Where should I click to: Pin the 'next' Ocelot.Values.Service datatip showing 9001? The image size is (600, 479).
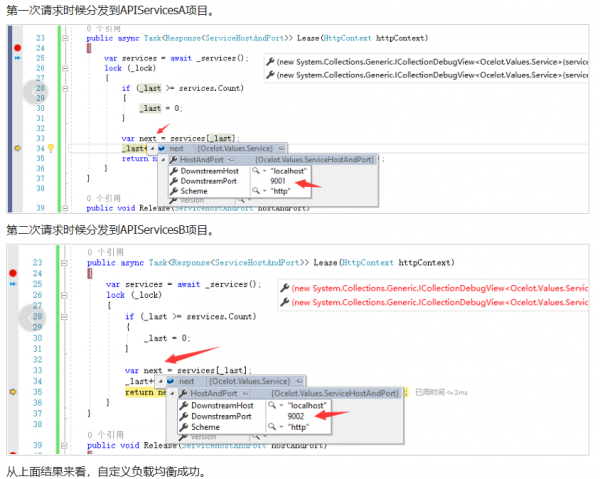(x=281, y=148)
